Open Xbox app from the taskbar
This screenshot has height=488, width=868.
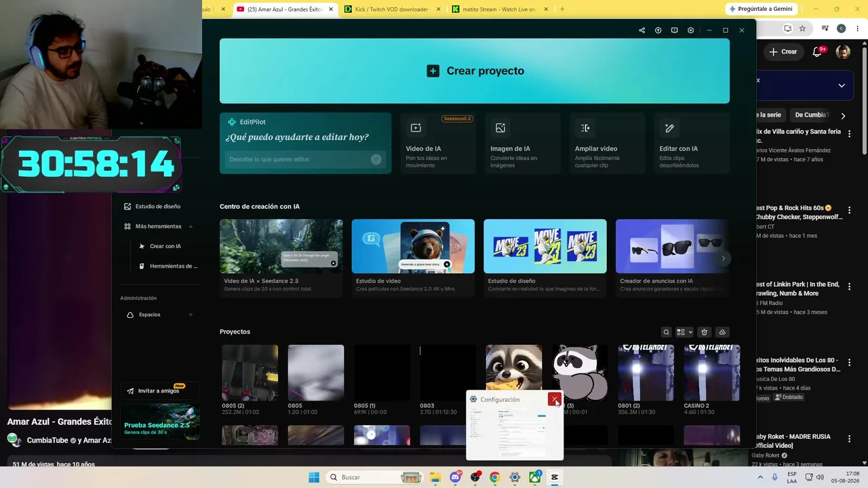(534, 477)
